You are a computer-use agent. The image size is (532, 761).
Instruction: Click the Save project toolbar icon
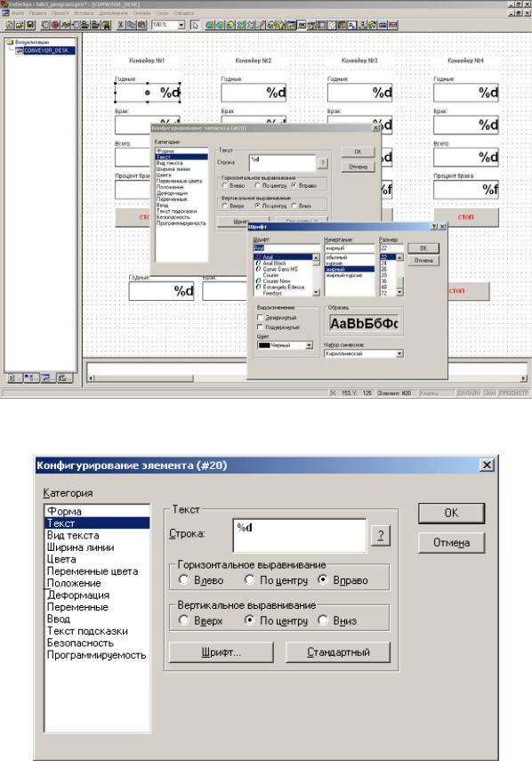point(30,25)
